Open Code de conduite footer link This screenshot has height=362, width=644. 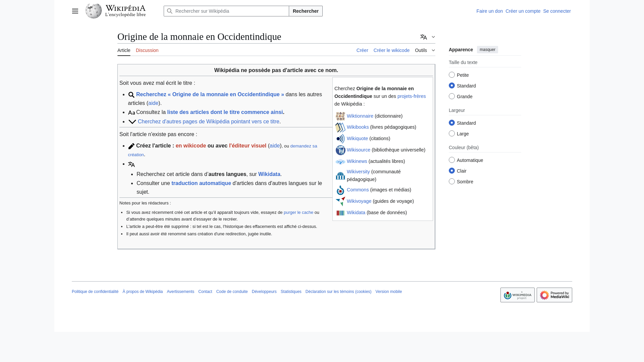232,292
